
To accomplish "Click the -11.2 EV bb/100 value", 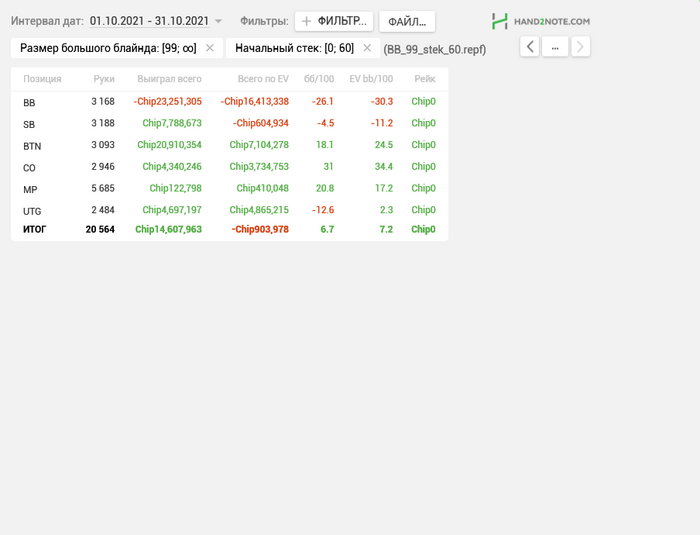I will [382, 123].
